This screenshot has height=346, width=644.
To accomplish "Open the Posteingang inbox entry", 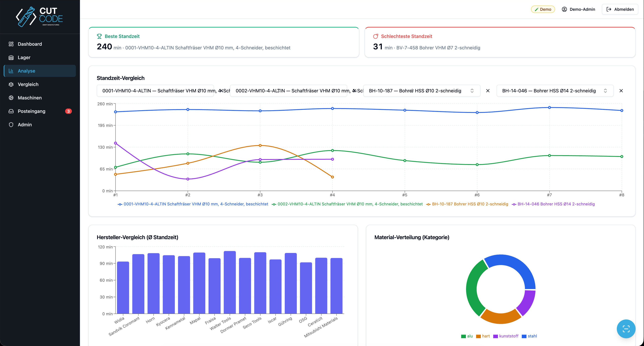I will pos(40,111).
